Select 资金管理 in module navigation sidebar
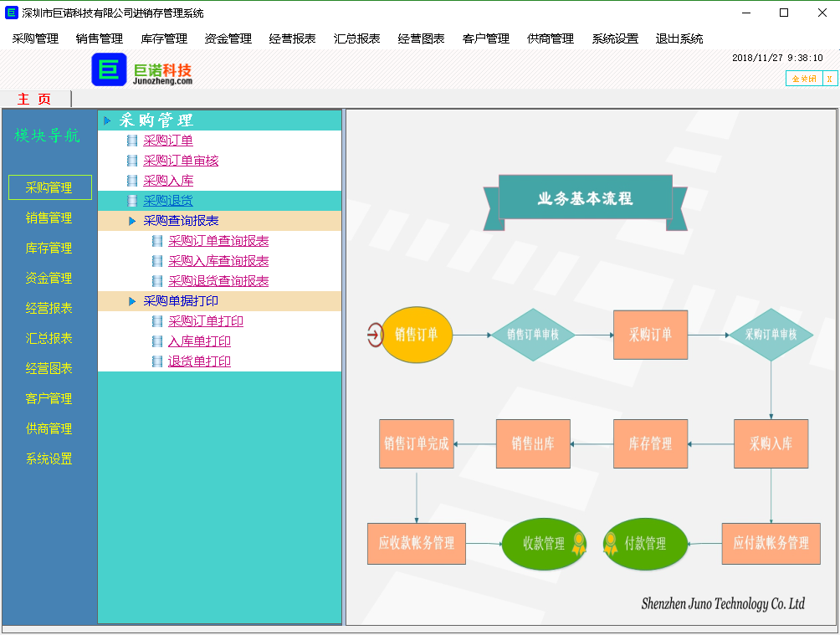 point(49,278)
